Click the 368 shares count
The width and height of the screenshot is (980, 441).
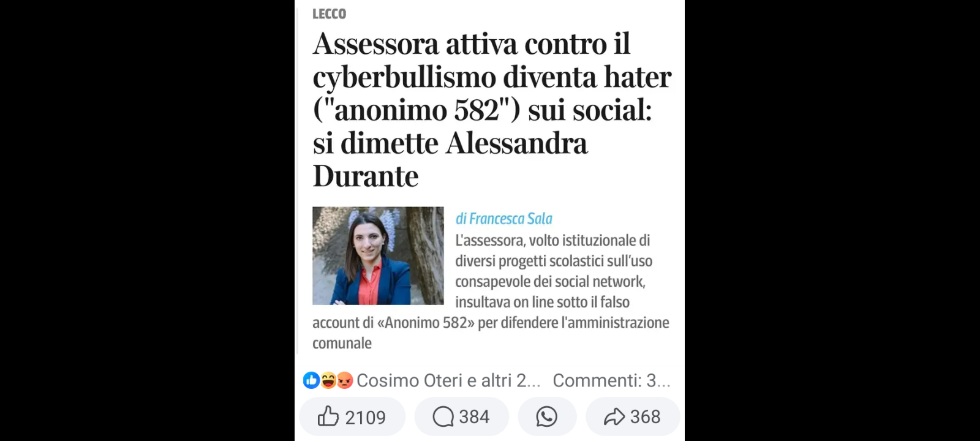646,417
